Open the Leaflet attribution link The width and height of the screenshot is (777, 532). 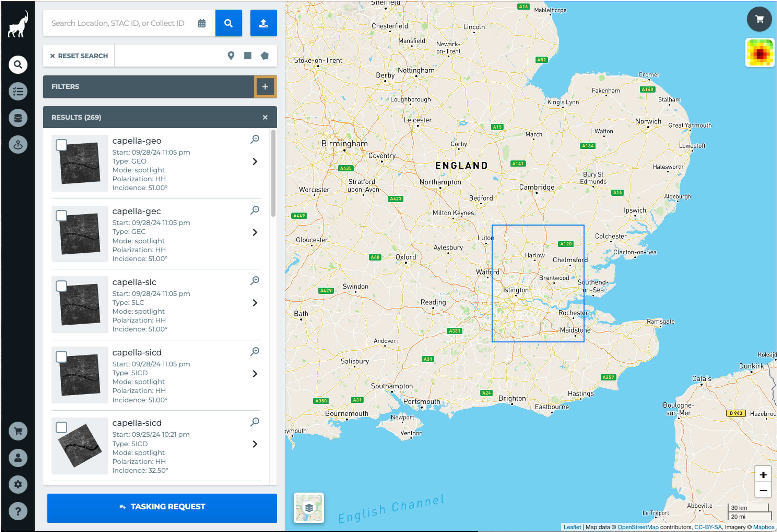pyautogui.click(x=572, y=527)
